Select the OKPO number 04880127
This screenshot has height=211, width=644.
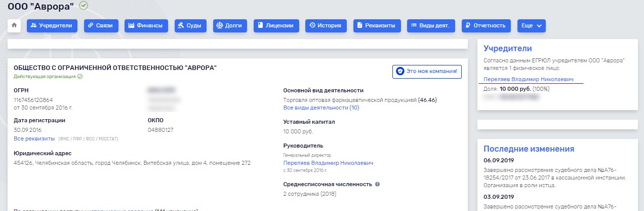pyautogui.click(x=160, y=130)
